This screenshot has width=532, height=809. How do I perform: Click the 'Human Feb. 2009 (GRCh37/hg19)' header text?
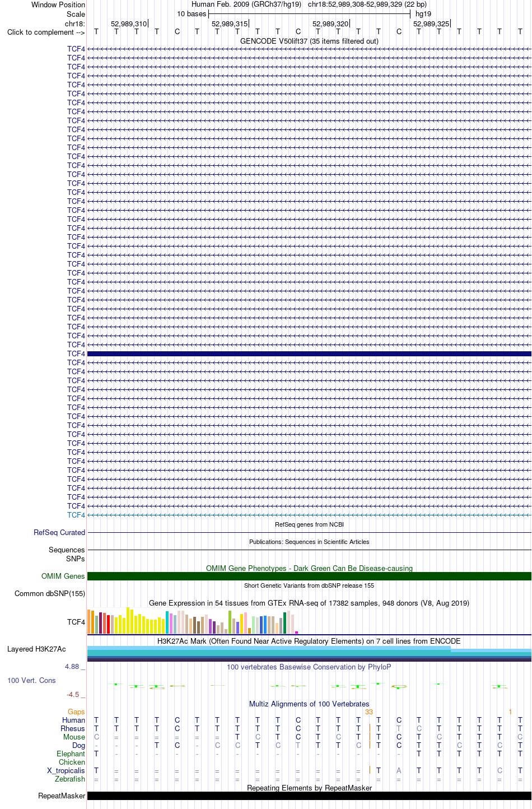point(246,4)
